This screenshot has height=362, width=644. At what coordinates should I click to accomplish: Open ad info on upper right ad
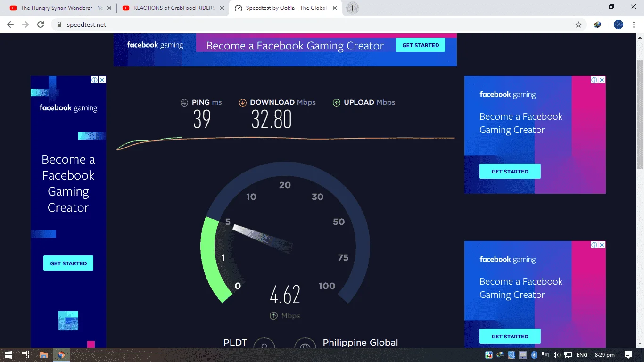(594, 80)
